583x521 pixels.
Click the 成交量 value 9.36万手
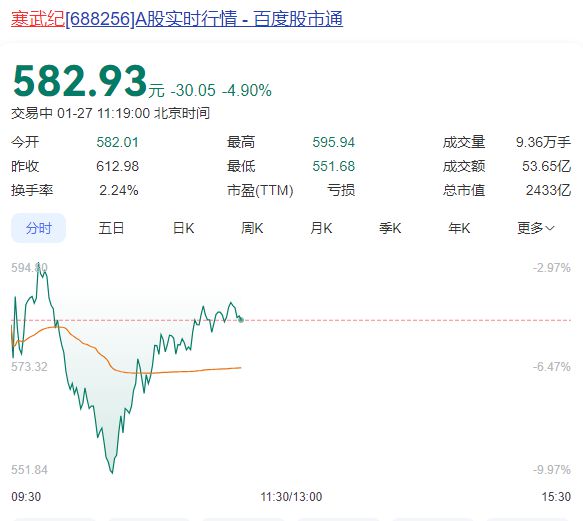(x=543, y=142)
